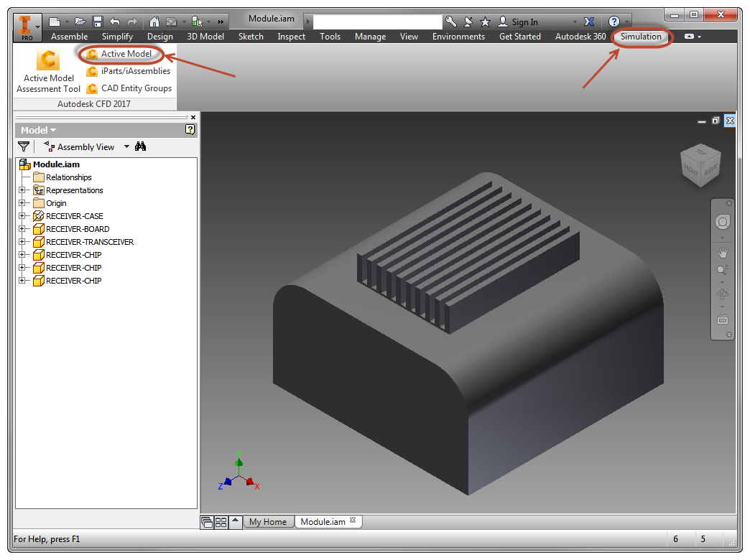The width and height of the screenshot is (750, 560).
Task: Activate the Pan hand tool in navigation bar
Action: click(x=722, y=253)
